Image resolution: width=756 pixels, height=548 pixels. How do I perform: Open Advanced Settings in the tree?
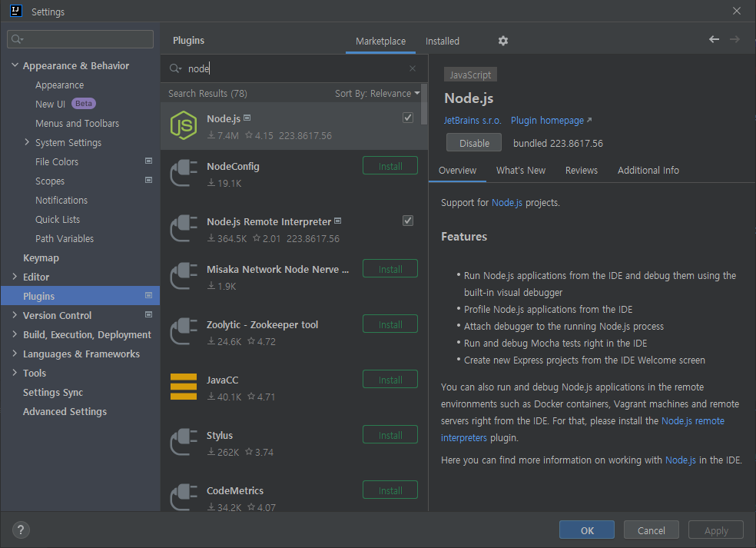pyautogui.click(x=65, y=411)
